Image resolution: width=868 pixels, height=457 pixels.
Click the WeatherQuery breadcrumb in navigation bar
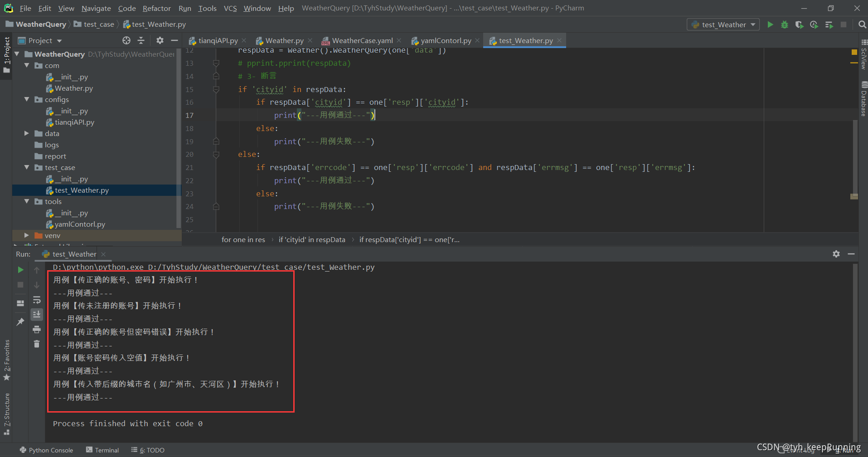coord(36,24)
